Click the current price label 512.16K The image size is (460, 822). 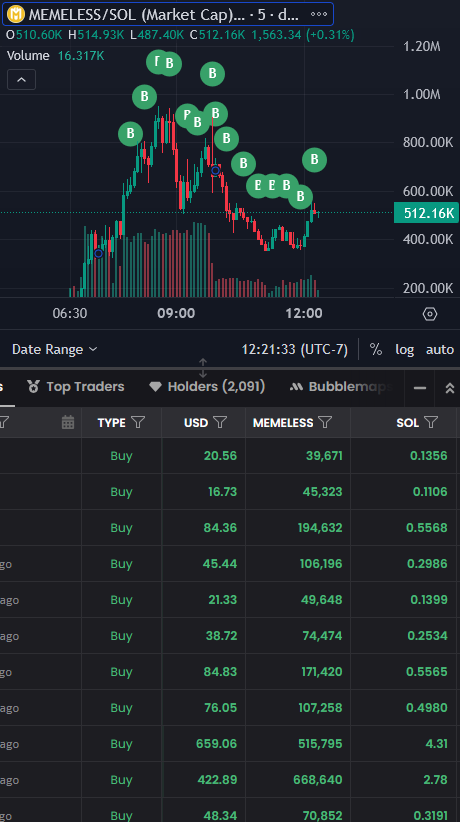point(426,213)
